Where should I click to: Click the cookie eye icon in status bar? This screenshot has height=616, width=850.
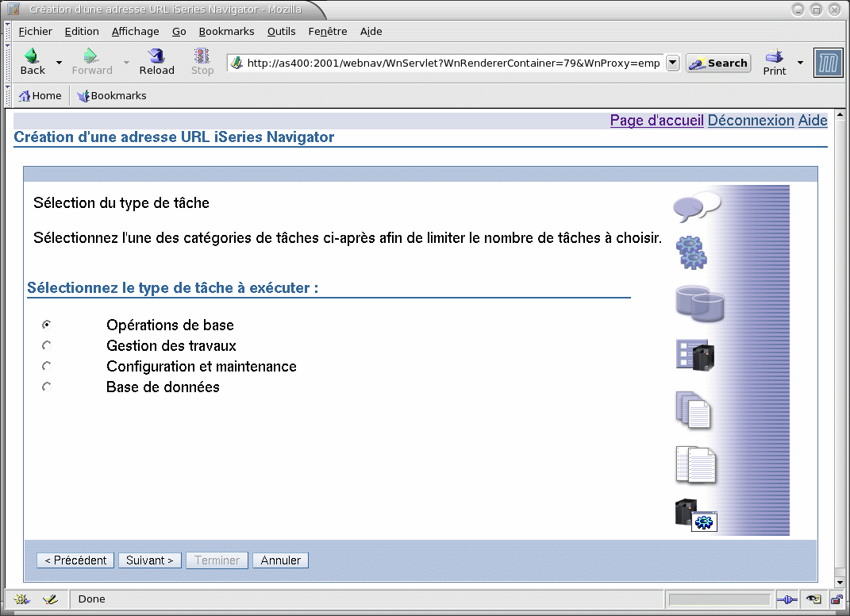(x=813, y=599)
